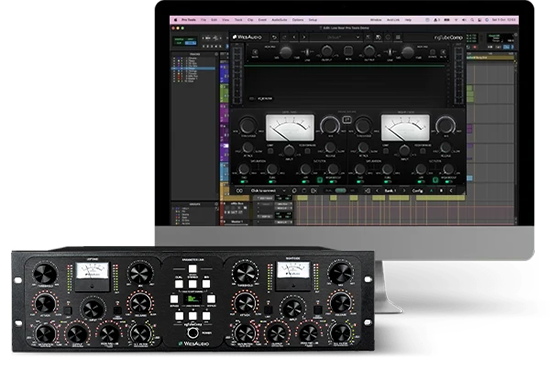The width and height of the screenshot is (550, 370).
Task: Toggle the green mode switch in the bottom bar
Action: point(340,190)
